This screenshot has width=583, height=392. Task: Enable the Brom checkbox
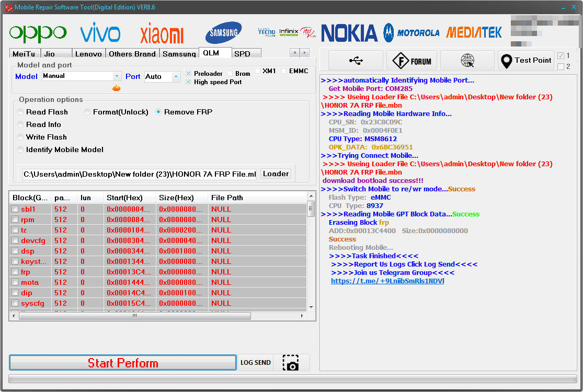coord(230,74)
